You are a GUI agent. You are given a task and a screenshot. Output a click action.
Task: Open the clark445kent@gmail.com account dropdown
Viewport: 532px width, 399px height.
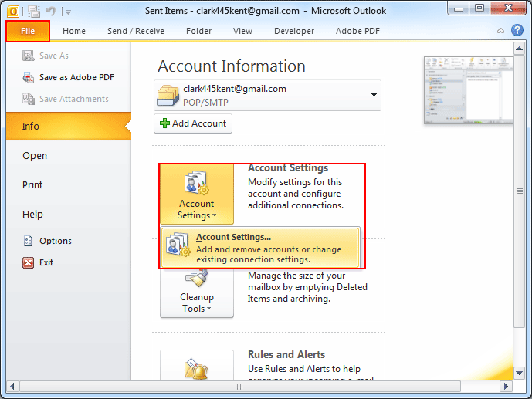[x=267, y=95]
